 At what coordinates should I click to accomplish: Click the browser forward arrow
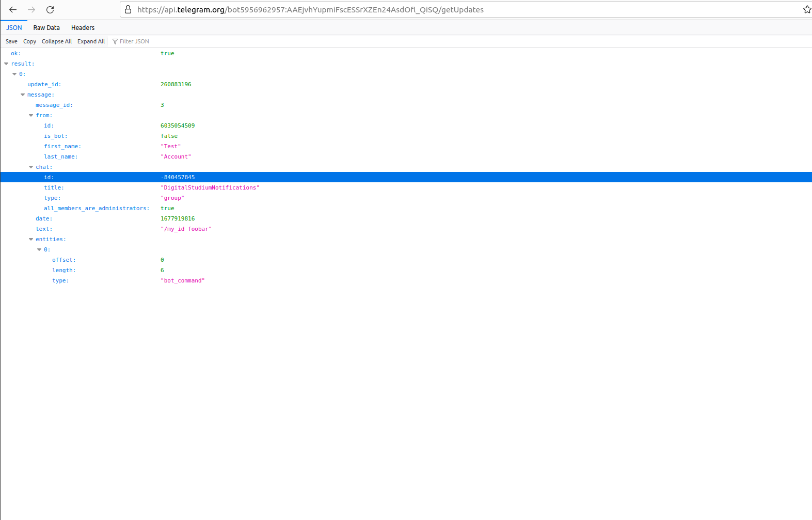coord(31,10)
